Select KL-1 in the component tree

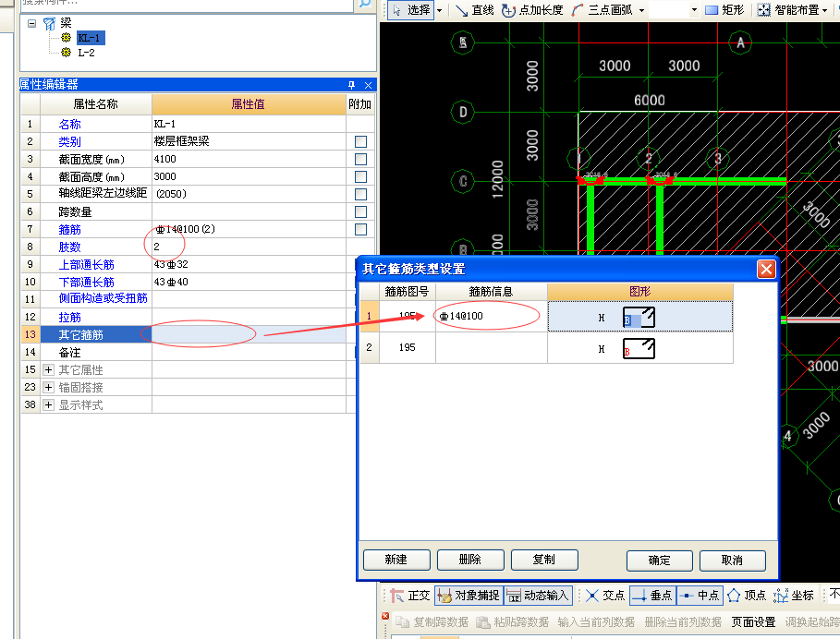(x=89, y=38)
